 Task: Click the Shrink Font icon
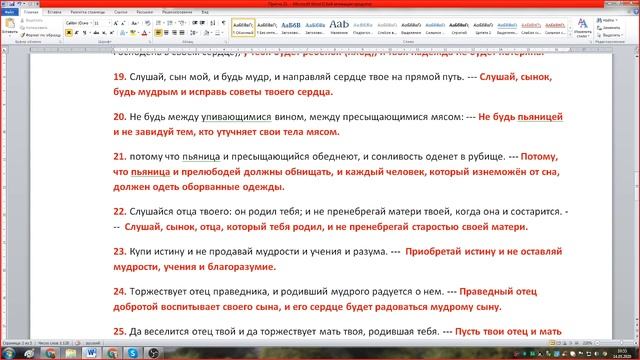coord(123,23)
